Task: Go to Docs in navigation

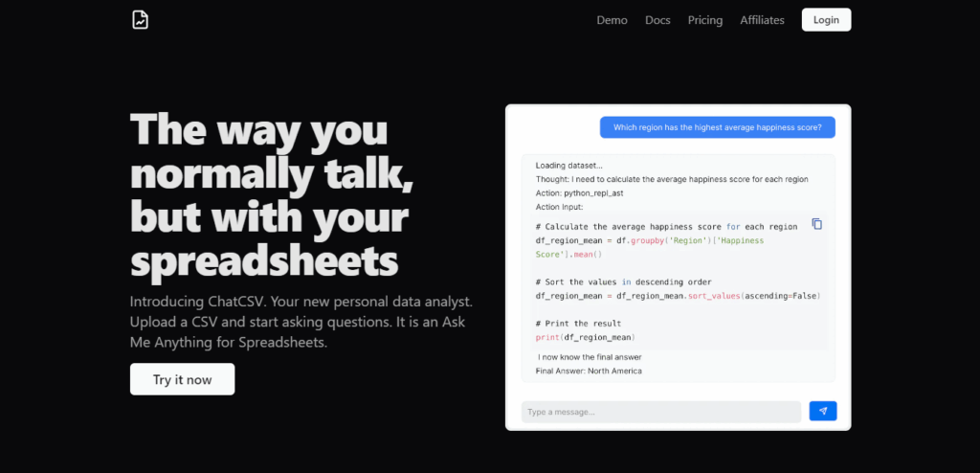Action: pyautogui.click(x=657, y=20)
